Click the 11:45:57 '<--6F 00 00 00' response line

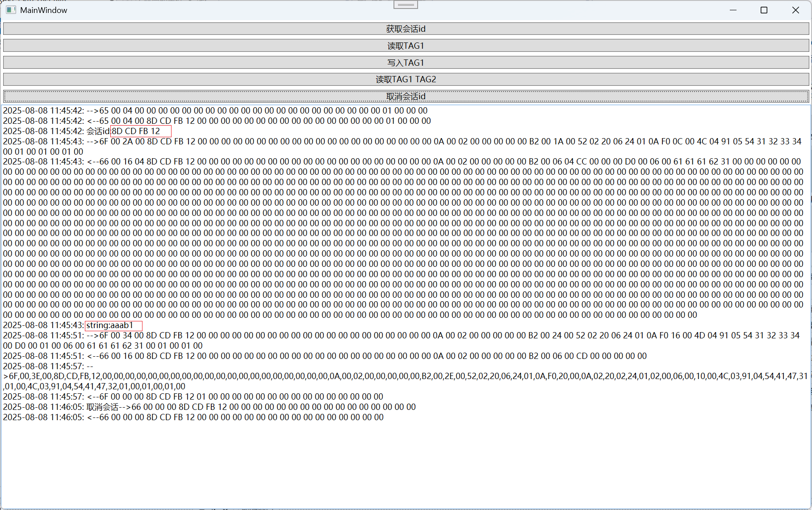193,396
